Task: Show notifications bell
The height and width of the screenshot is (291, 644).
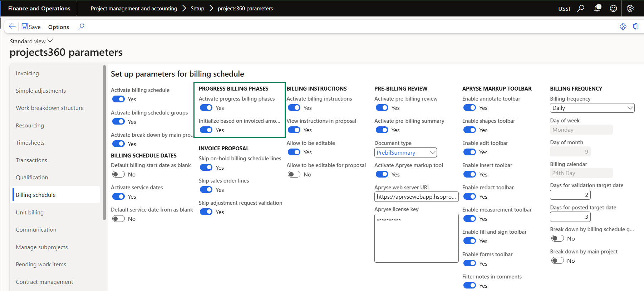Action: (597, 8)
